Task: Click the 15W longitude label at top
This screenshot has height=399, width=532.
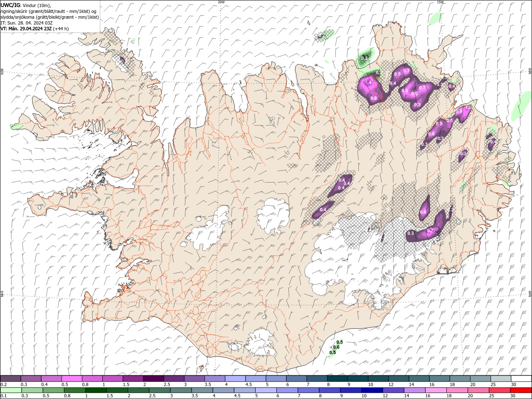Action: pyautogui.click(x=440, y=2)
